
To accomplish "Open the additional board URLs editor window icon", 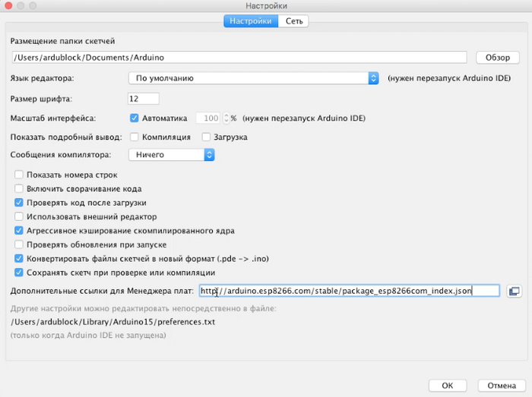I will (514, 291).
